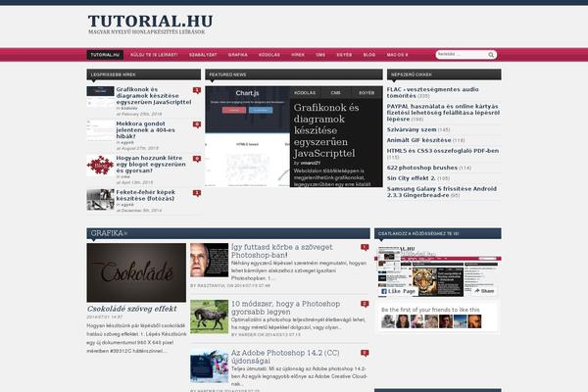588x392 pixels.
Task: Open the HÍREK menu item
Action: (298, 55)
